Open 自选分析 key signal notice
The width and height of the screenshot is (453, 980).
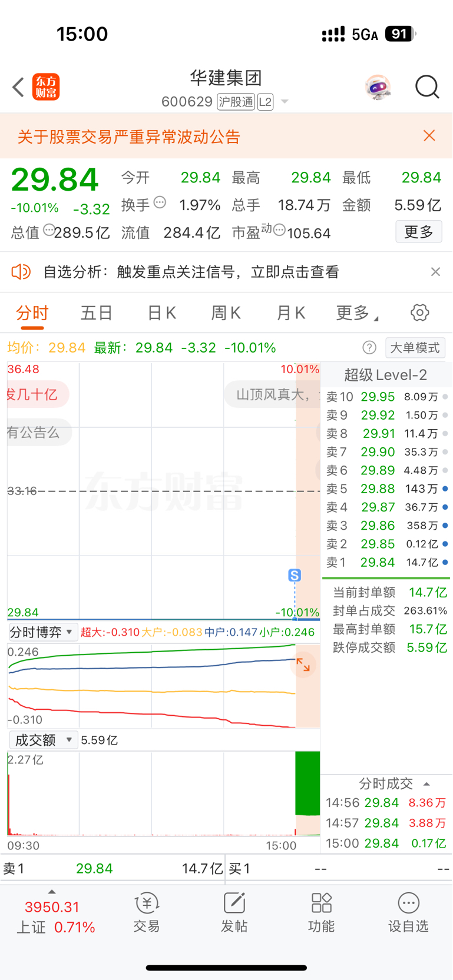(191, 272)
